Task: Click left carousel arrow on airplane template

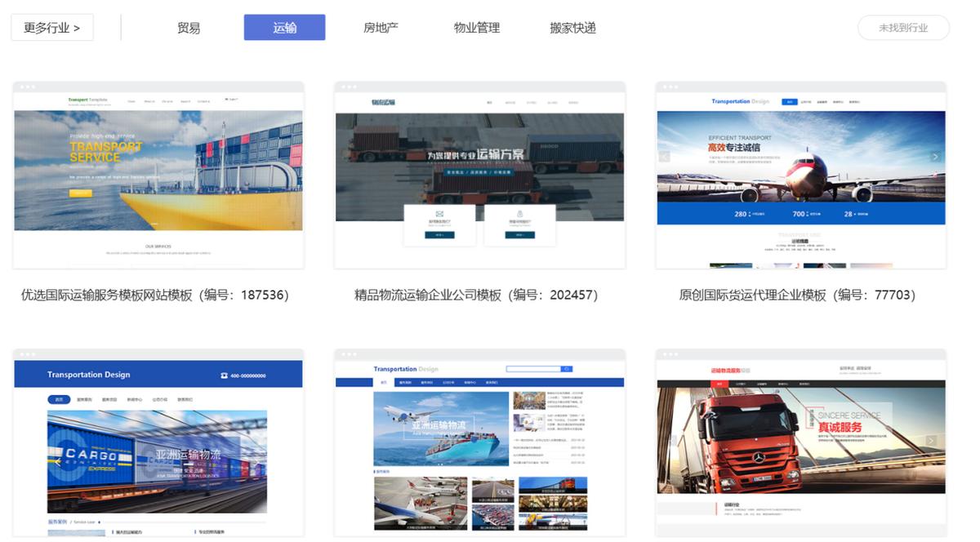Action: [665, 157]
